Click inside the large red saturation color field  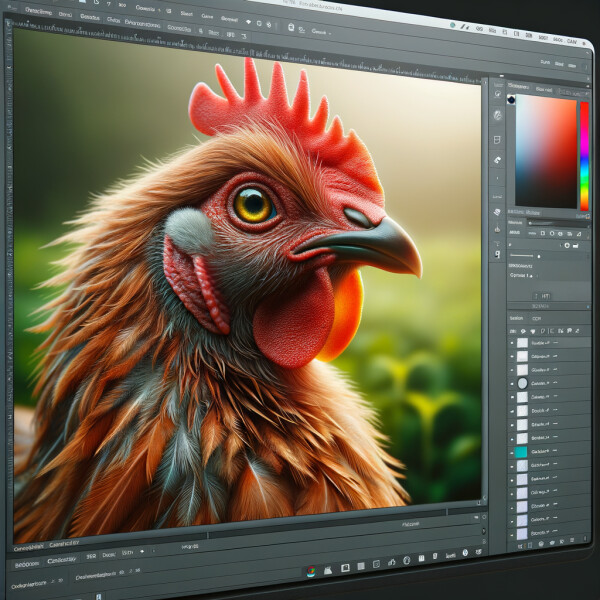point(546,151)
